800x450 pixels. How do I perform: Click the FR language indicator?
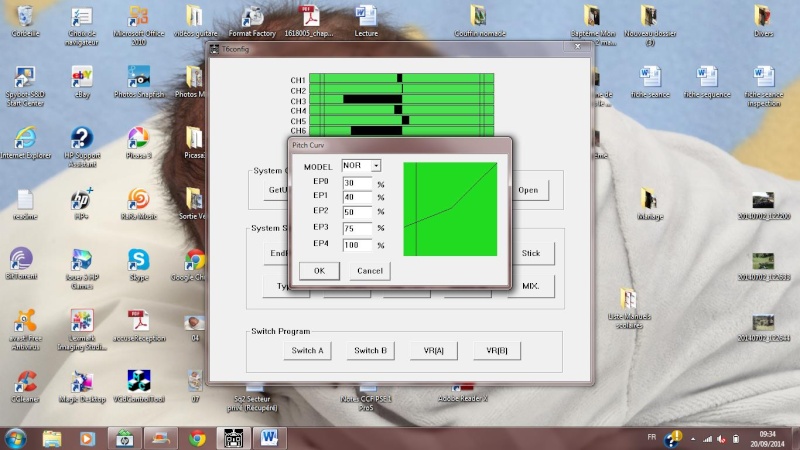652,437
